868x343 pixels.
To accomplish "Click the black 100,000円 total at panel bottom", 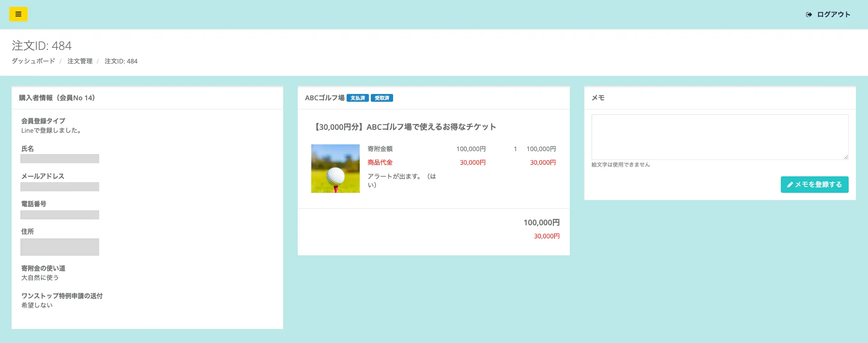I will pyautogui.click(x=542, y=222).
